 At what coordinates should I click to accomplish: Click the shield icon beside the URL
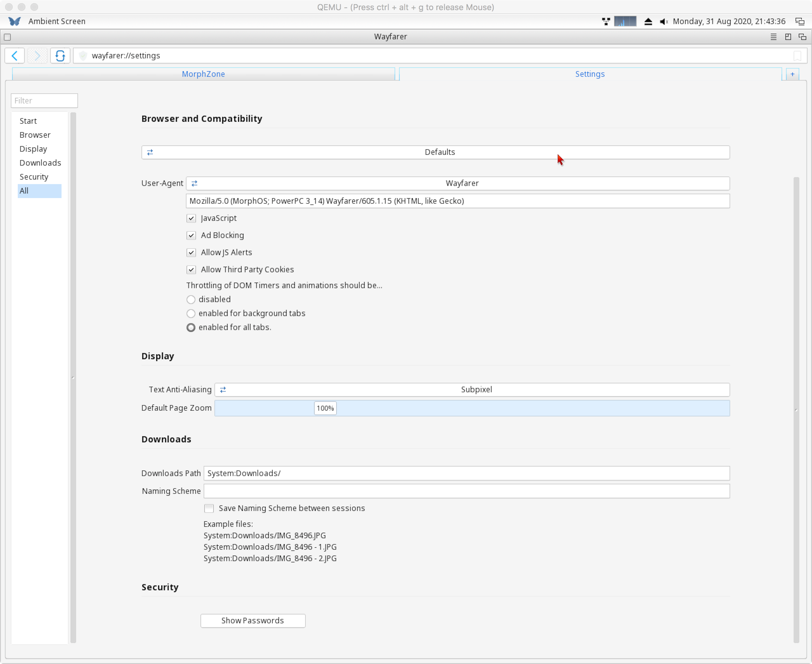[82, 56]
